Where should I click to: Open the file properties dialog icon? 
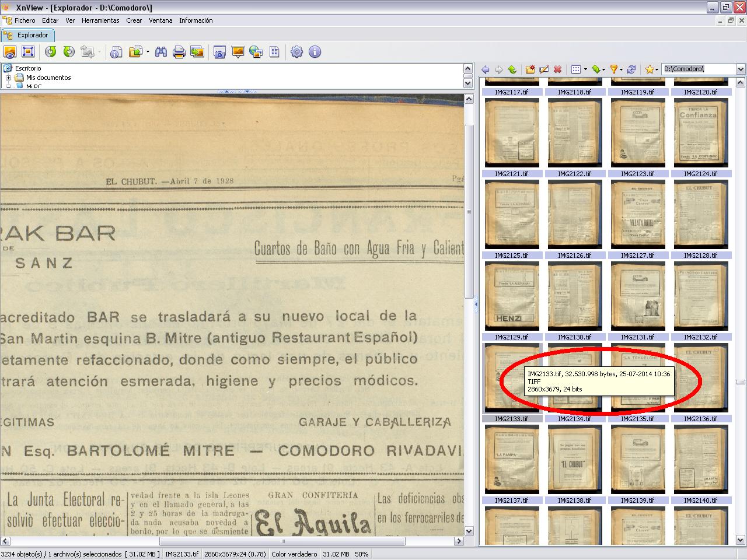(x=116, y=52)
